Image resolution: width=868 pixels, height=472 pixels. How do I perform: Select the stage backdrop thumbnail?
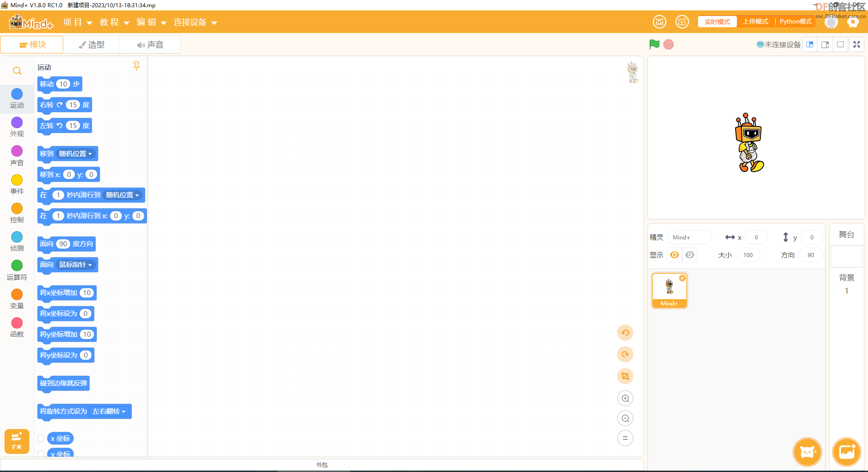pos(847,257)
